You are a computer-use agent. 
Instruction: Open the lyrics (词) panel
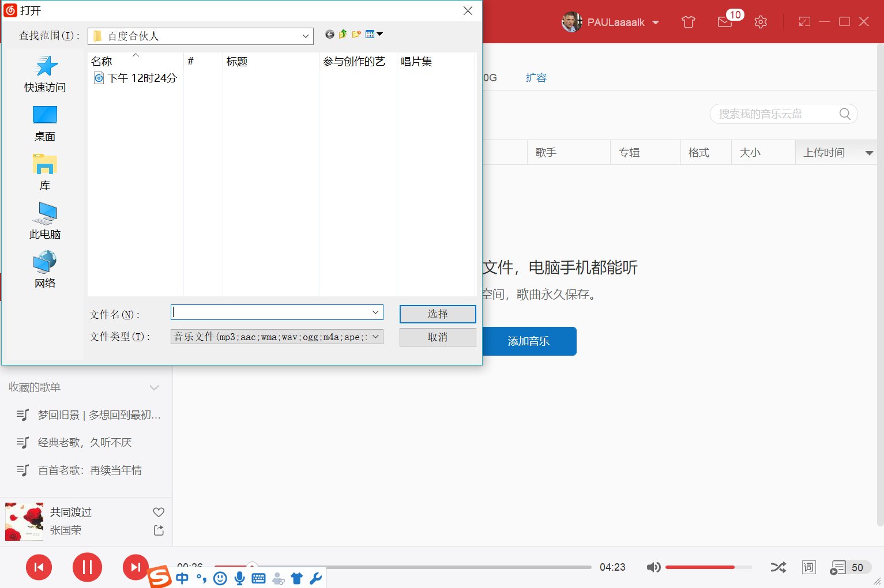808,567
